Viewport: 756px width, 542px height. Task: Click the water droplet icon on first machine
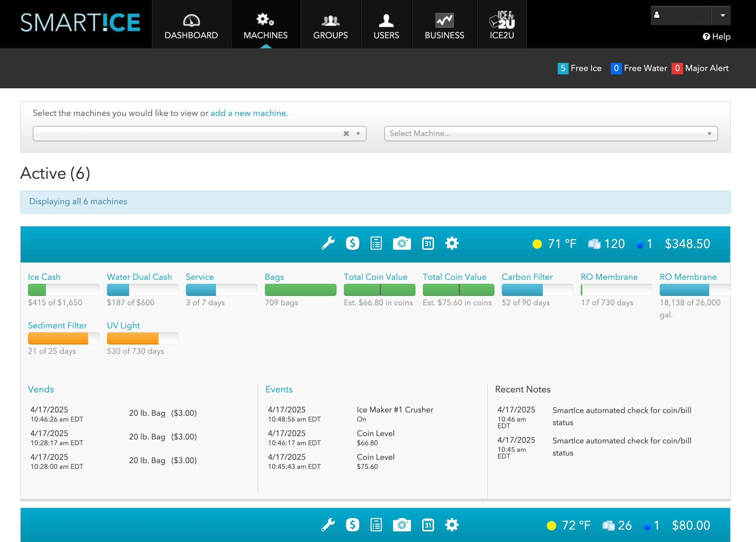point(640,244)
